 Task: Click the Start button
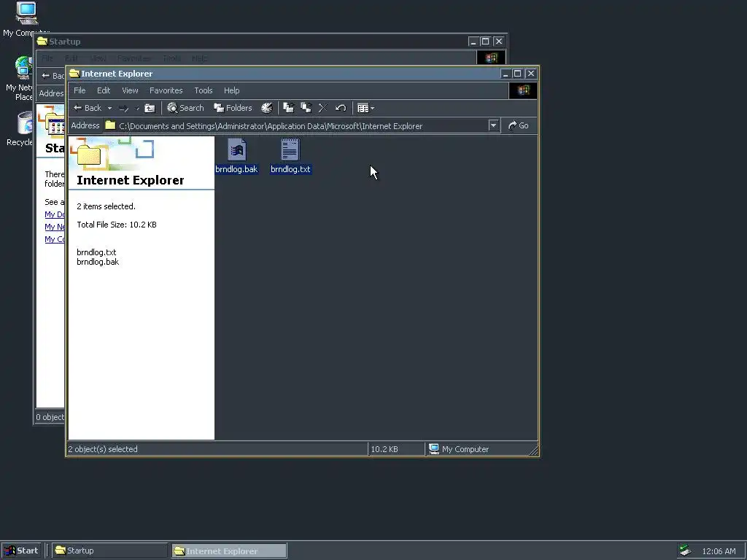pos(22,551)
